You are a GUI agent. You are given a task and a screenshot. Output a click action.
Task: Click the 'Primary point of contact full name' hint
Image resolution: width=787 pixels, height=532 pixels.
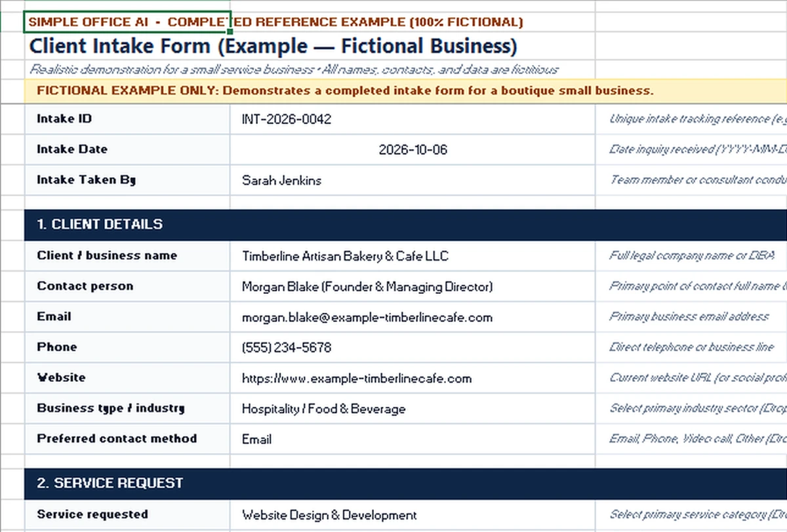tap(698, 286)
